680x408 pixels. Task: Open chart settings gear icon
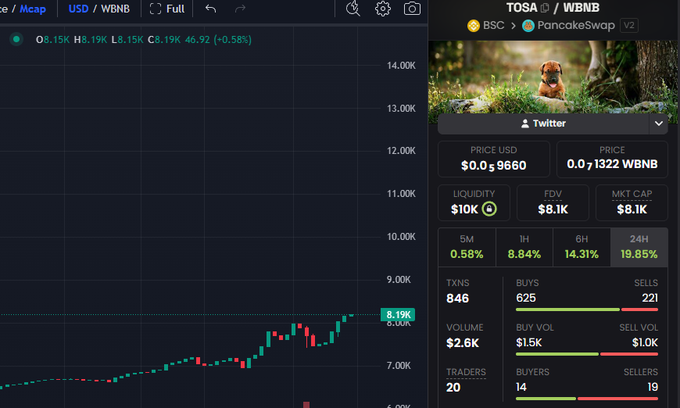tap(382, 8)
